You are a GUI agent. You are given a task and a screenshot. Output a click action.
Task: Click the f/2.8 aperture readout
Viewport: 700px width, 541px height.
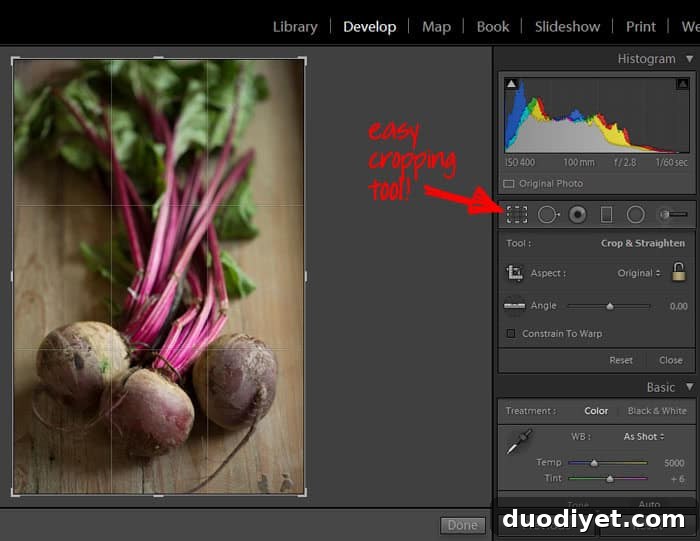click(x=625, y=162)
